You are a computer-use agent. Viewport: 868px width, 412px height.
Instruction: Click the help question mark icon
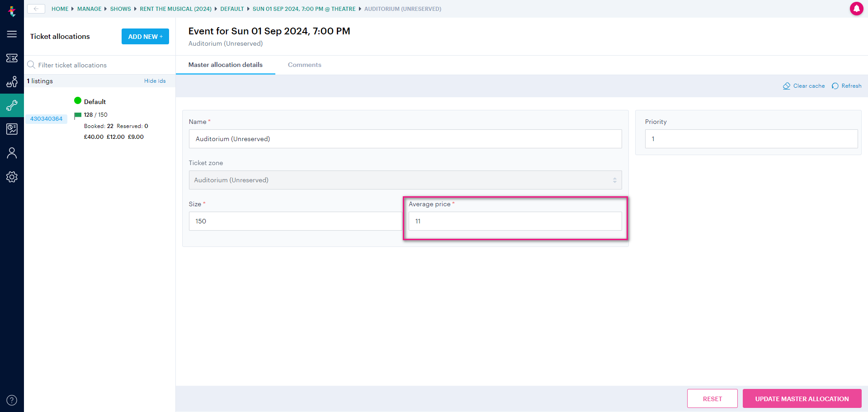click(12, 400)
